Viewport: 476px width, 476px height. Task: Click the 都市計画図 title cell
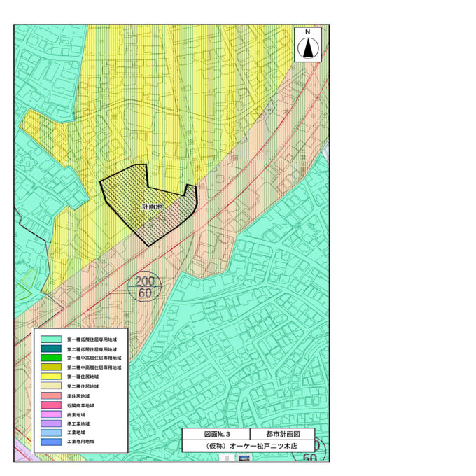(283, 434)
